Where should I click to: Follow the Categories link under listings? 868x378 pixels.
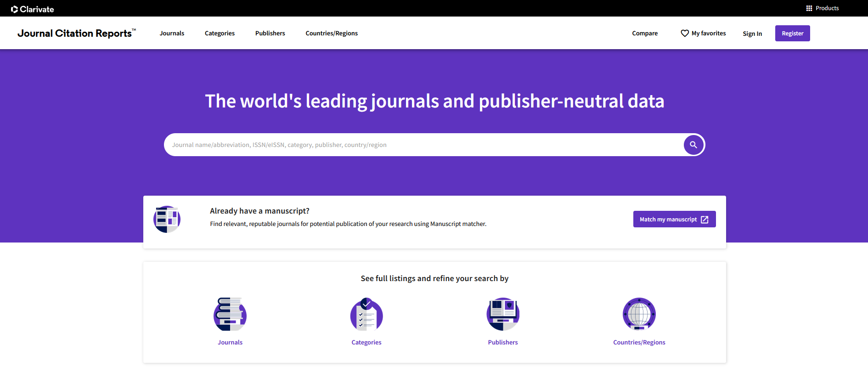366,342
